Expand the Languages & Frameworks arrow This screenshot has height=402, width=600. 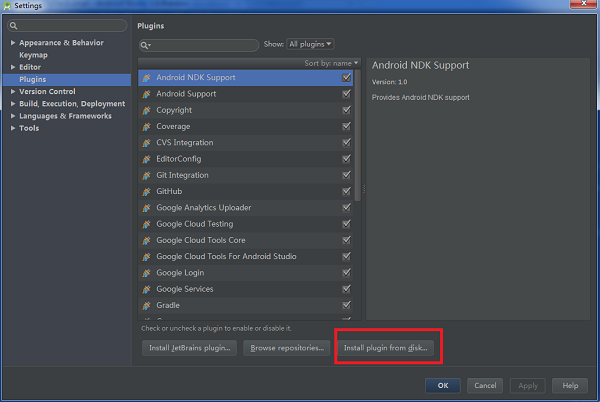13,116
